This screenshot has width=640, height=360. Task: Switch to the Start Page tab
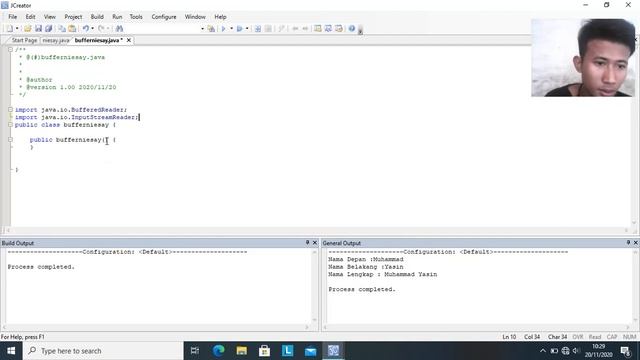click(24, 40)
